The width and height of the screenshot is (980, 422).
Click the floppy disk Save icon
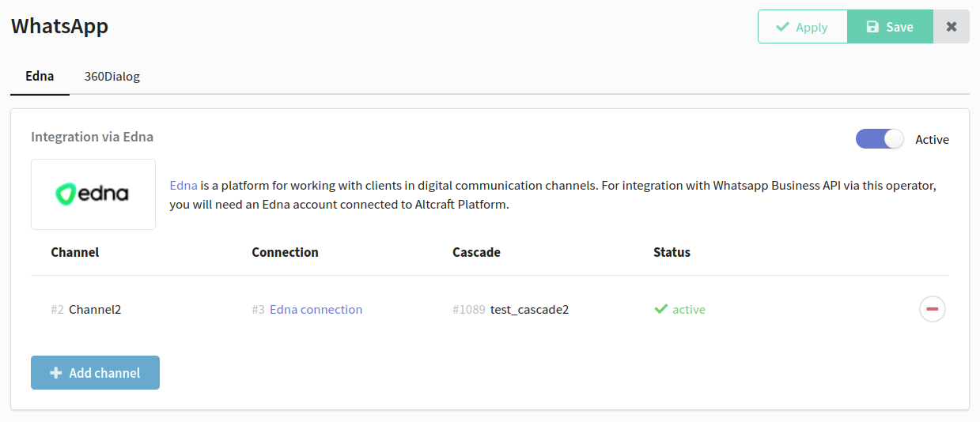(x=872, y=27)
